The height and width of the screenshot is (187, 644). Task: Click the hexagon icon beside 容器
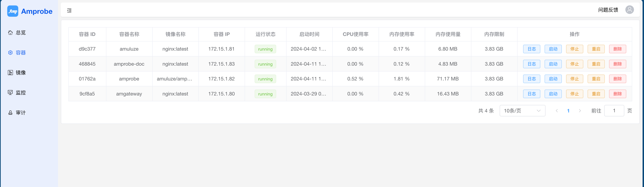(10, 53)
